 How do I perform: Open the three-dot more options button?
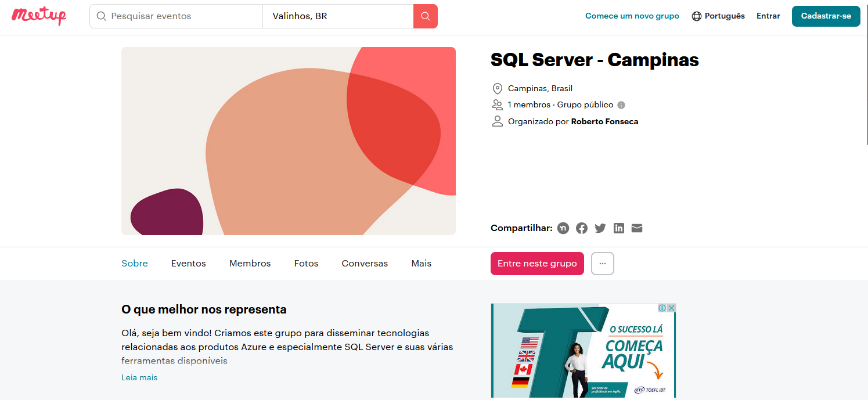point(602,264)
